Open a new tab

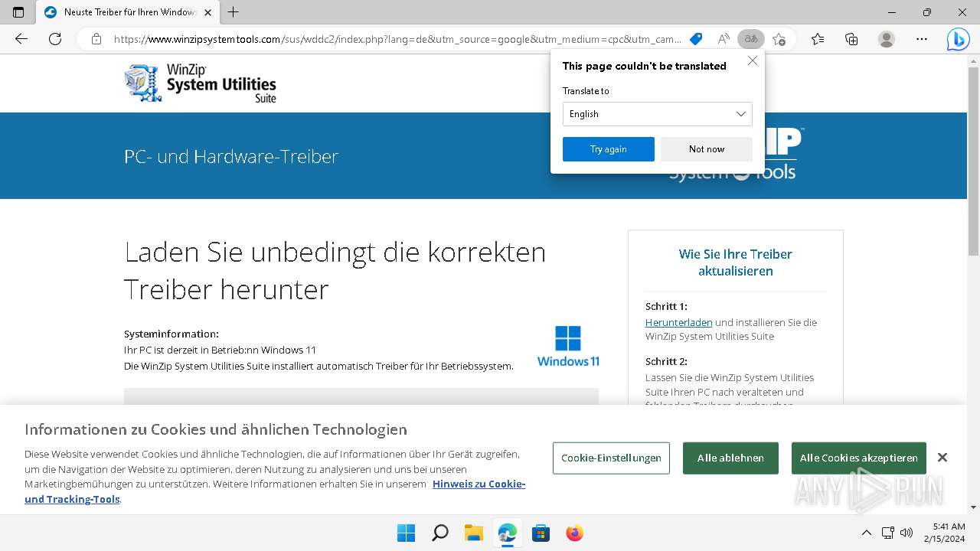click(234, 12)
